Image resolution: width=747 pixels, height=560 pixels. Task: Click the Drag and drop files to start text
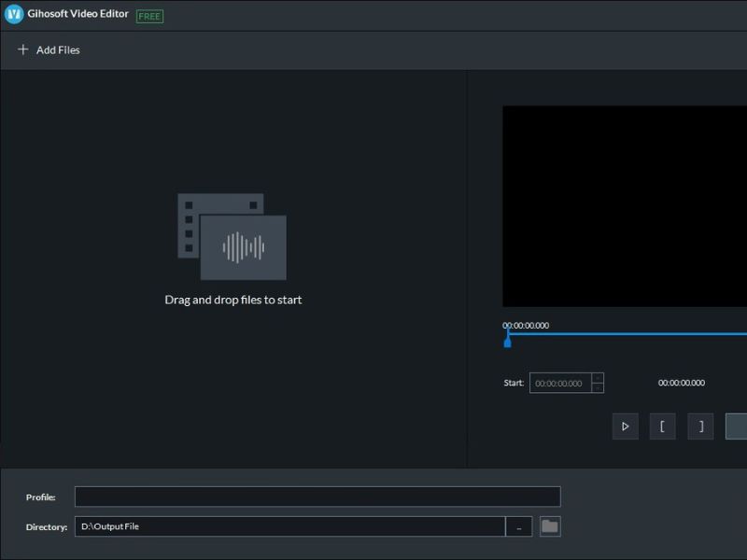click(x=233, y=300)
